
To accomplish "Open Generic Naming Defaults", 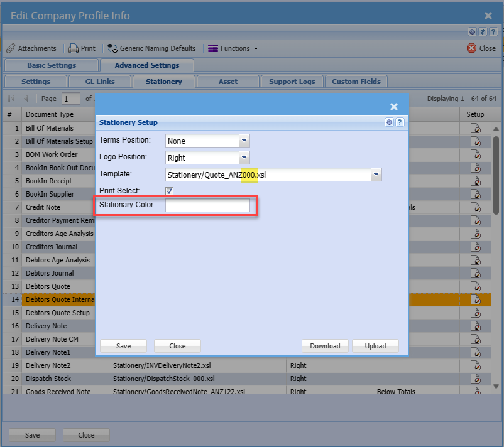I will [151, 48].
